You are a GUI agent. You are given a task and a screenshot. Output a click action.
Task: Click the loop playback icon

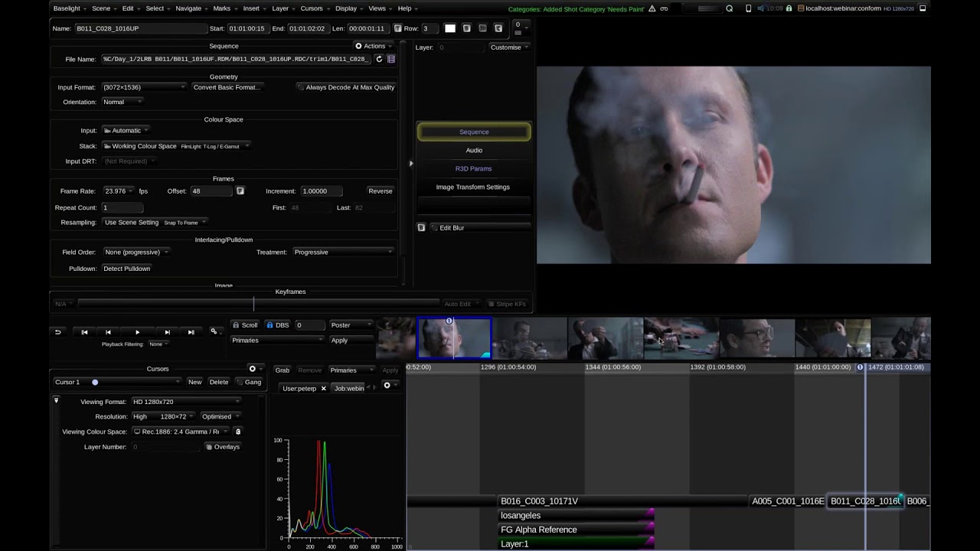[x=57, y=332]
